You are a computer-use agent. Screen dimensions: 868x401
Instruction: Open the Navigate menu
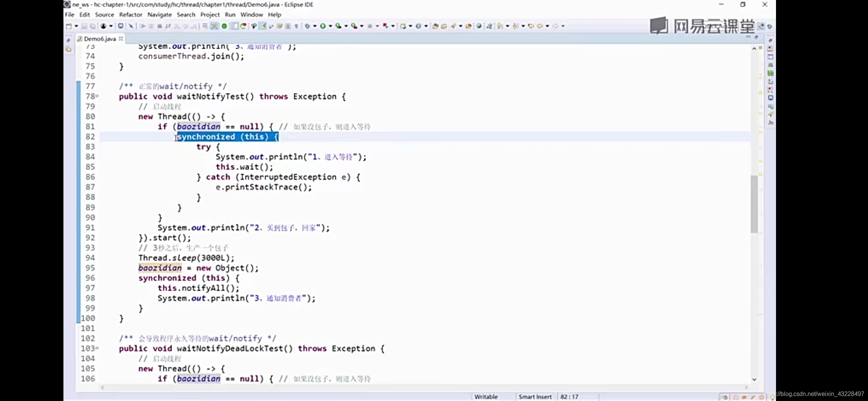click(x=160, y=14)
